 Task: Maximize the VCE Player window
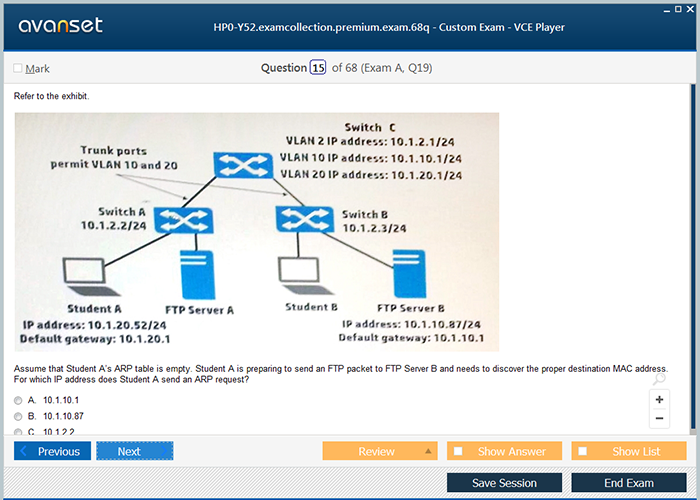coord(677,9)
